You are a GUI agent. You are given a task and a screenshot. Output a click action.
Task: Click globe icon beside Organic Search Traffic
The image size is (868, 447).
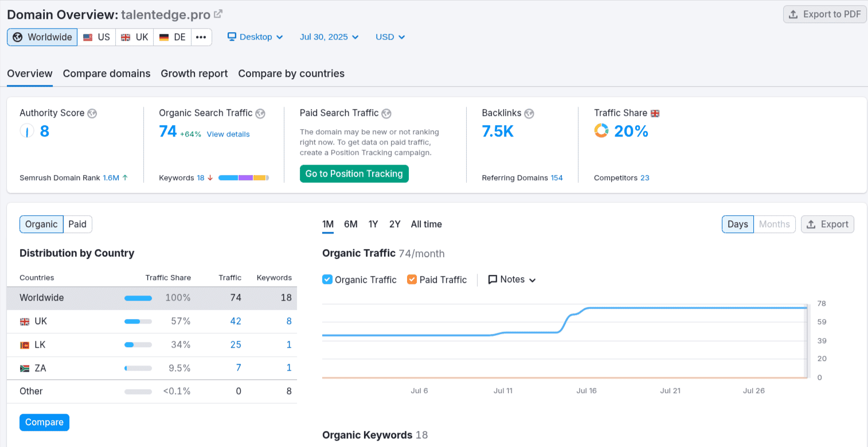[x=260, y=114]
